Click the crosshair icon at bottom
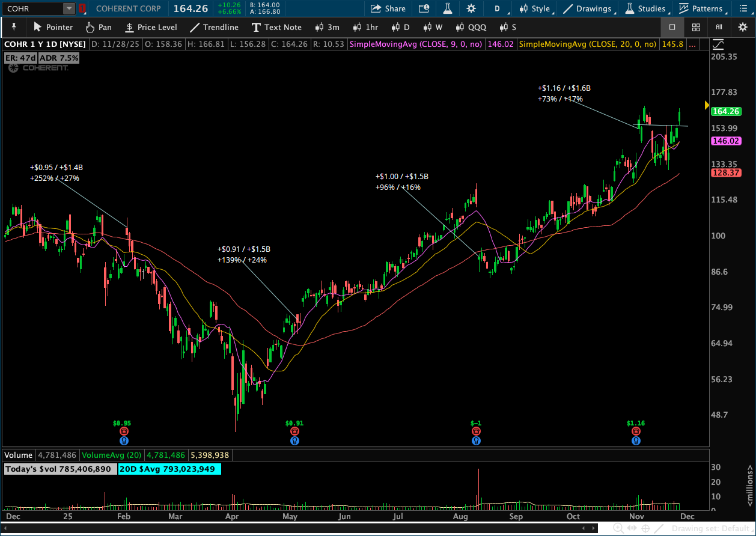The width and height of the screenshot is (756, 536). (x=645, y=528)
